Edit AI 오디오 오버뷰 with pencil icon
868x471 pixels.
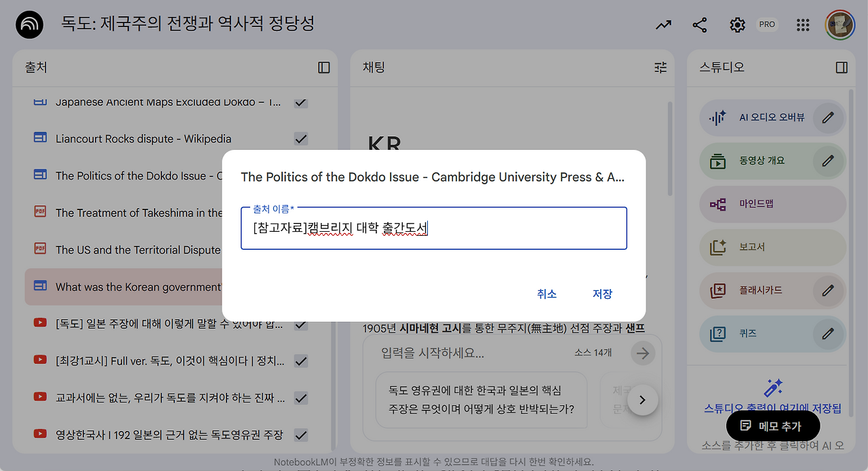[x=828, y=118]
